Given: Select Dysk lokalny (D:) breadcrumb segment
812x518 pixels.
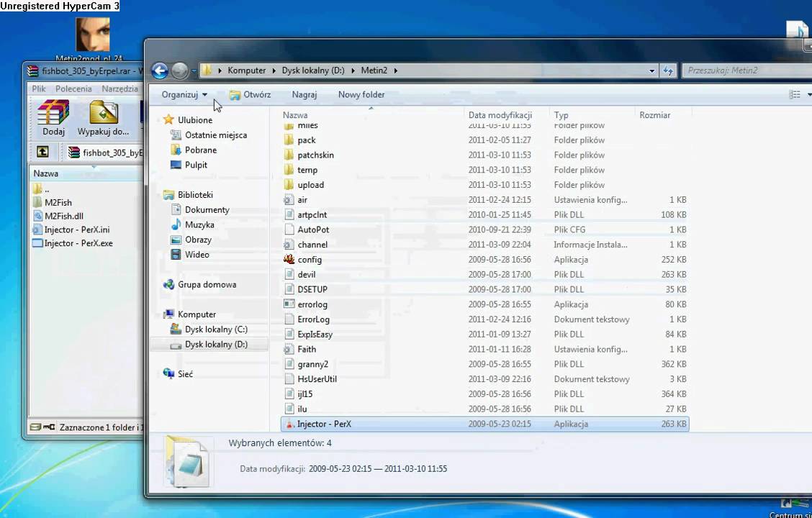Looking at the screenshot, I should [313, 71].
